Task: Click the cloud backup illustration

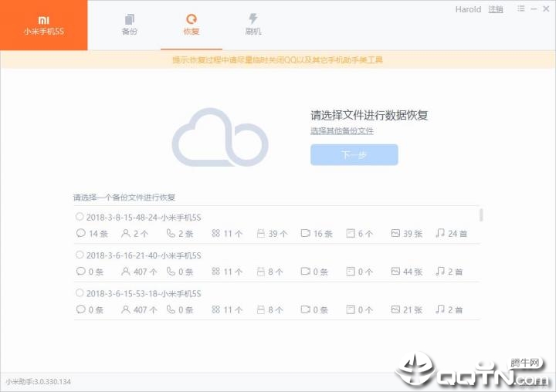Action: [x=220, y=137]
